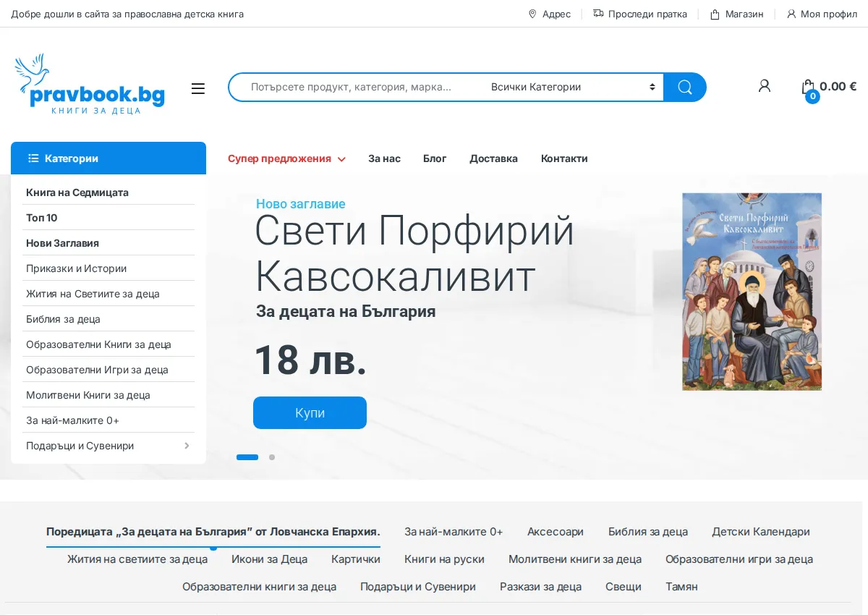Open За най-малките 0+ sidebar category
Image resolution: width=868 pixels, height=615 pixels.
[x=72, y=420]
